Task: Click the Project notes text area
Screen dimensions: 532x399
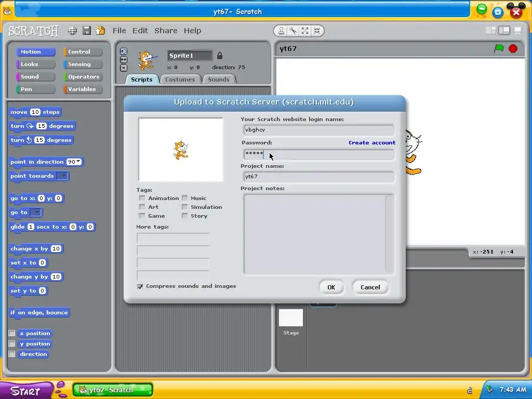Action: 318,234
